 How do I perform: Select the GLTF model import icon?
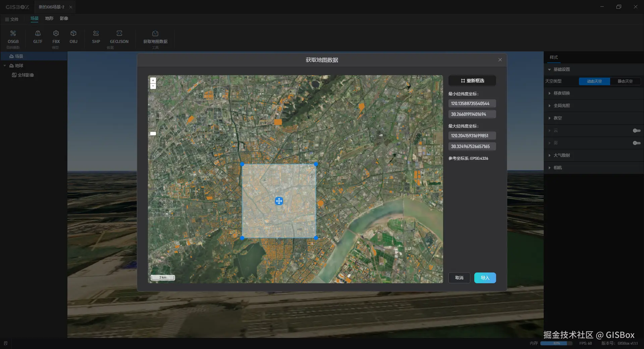point(38,34)
